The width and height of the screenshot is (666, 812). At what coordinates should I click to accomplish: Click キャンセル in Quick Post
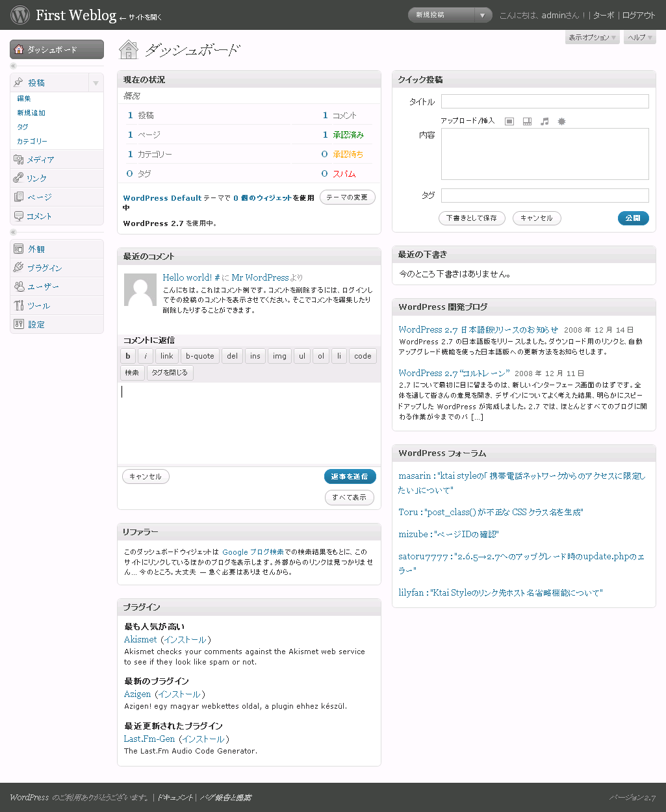coord(537,218)
